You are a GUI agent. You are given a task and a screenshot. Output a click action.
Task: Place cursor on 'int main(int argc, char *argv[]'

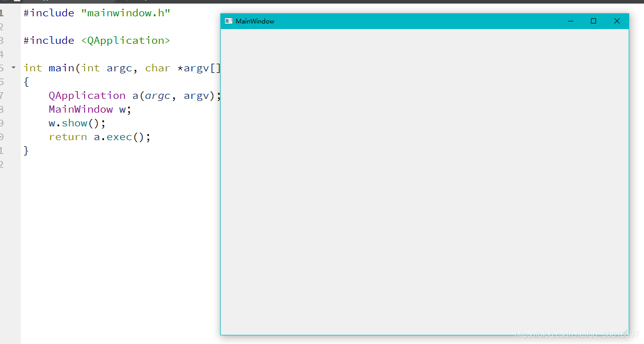pyautogui.click(x=122, y=68)
